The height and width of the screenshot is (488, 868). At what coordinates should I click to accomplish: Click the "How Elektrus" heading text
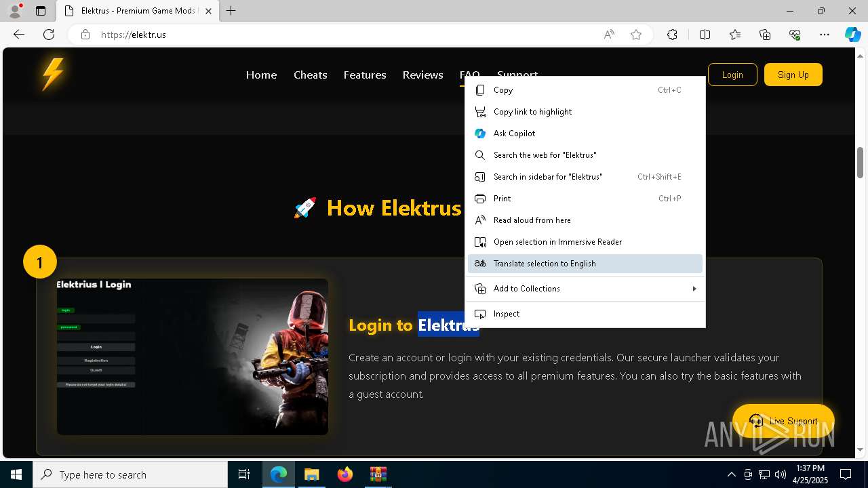pyautogui.click(x=394, y=207)
